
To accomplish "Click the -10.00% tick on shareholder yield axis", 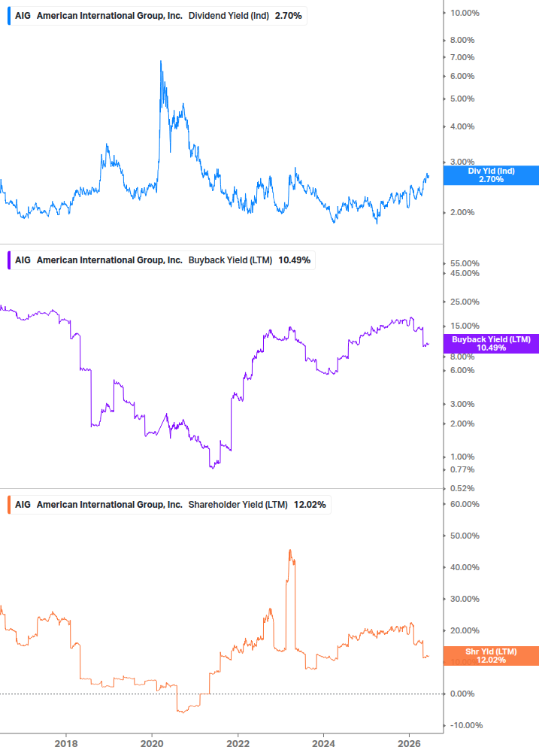I will pos(465,726).
